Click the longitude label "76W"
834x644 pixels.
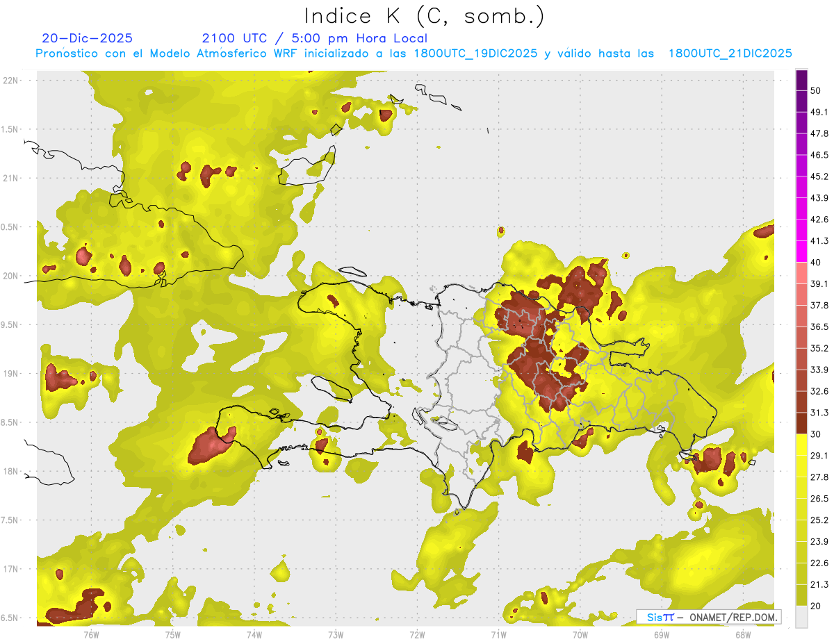tap(91, 634)
